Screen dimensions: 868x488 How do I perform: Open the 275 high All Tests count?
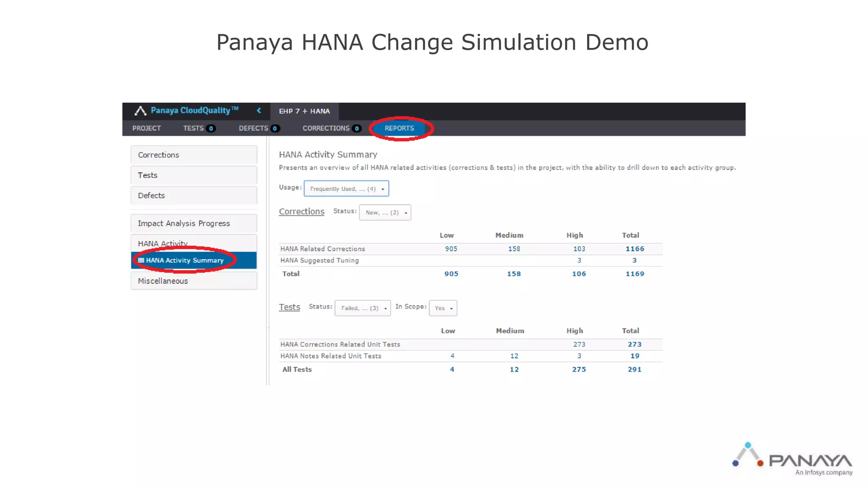tap(579, 370)
